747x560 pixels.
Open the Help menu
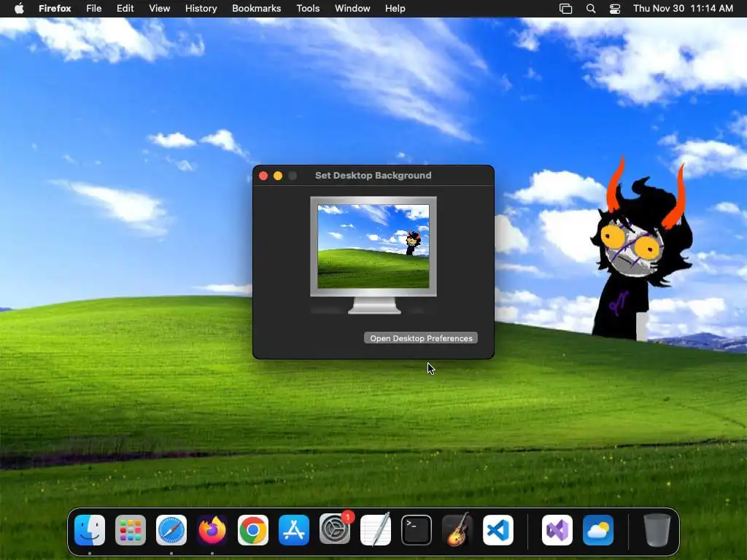395,9
